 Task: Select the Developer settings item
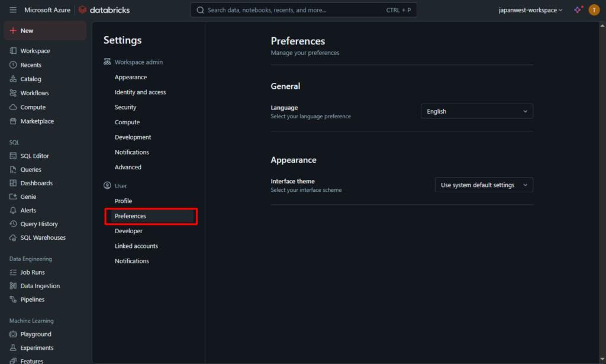tap(128, 231)
